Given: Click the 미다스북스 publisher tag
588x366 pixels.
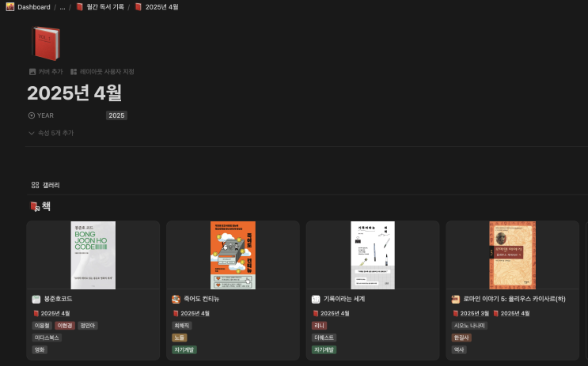Looking at the screenshot, I should (x=47, y=338).
